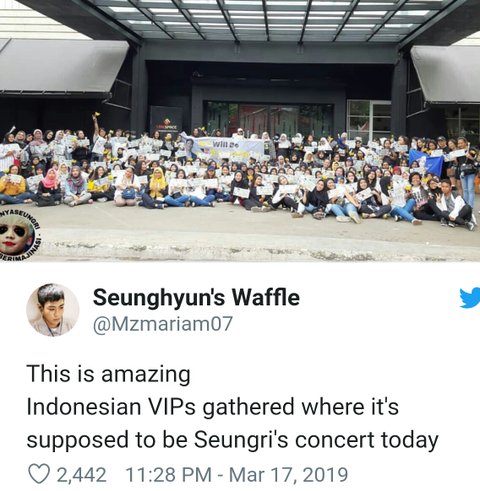Click the circular watermark logo on the photo
Viewport: 480px width, 491px height.
point(17,235)
